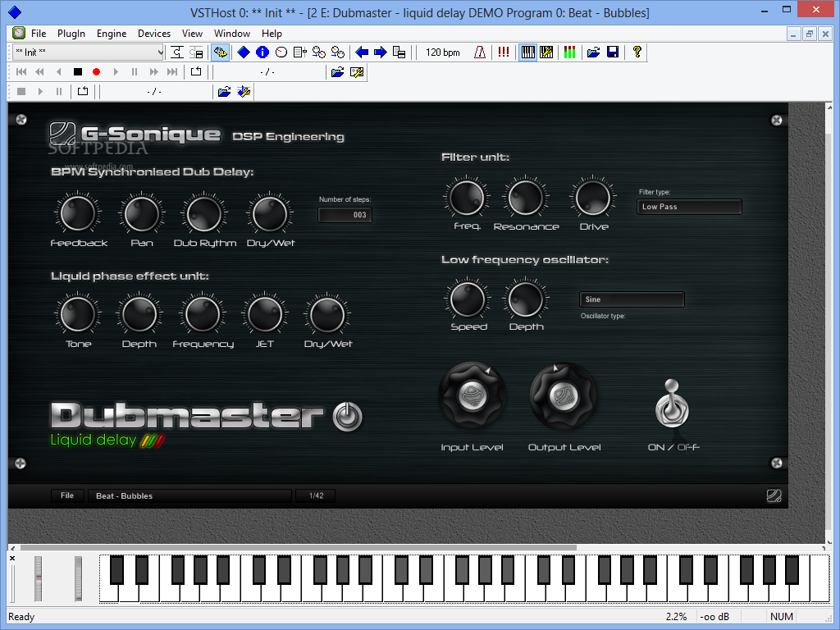The height and width of the screenshot is (630, 840).
Task: Open the View menu
Action: [x=192, y=33]
